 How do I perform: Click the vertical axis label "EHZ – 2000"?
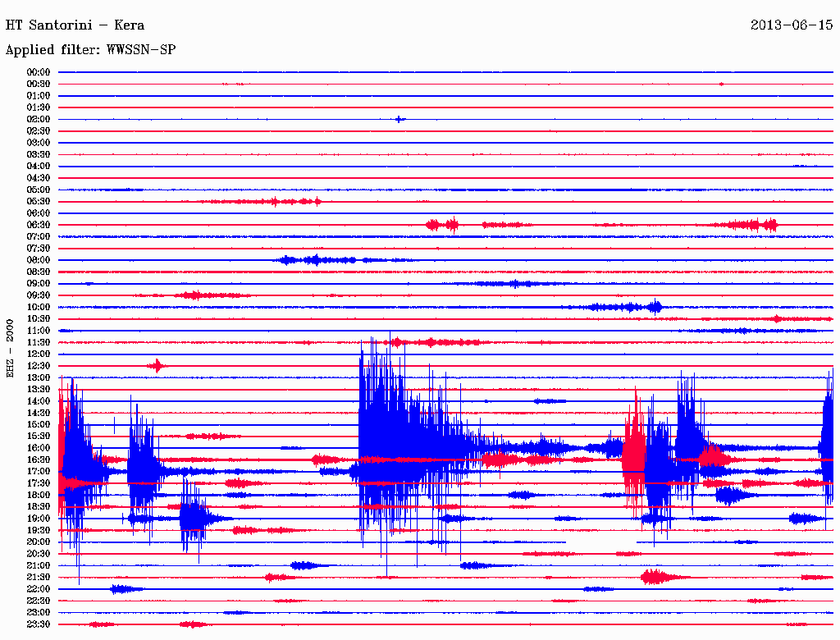(10, 349)
